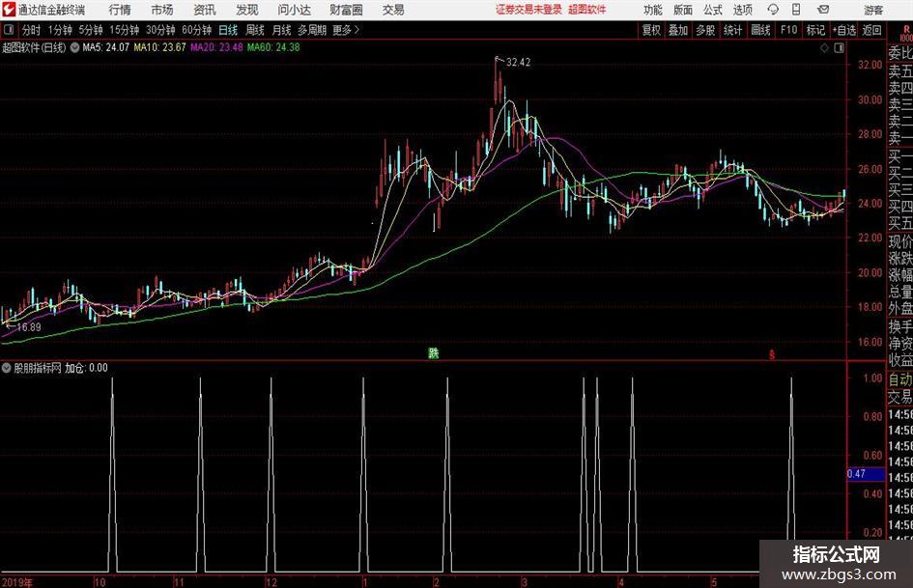Screen dimensions: 913x588
Task: Toggle the right side panel icon
Action: pyautogui.click(x=839, y=48)
